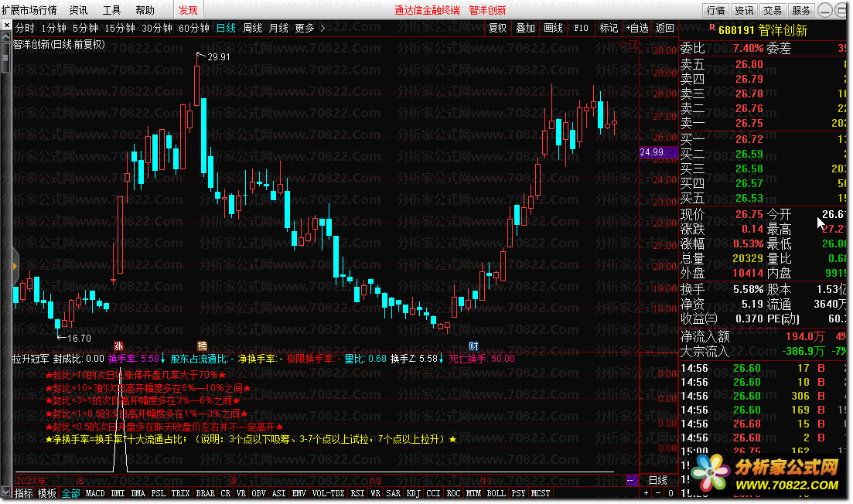
Task: Apply the MCST indicator
Action: (541, 493)
